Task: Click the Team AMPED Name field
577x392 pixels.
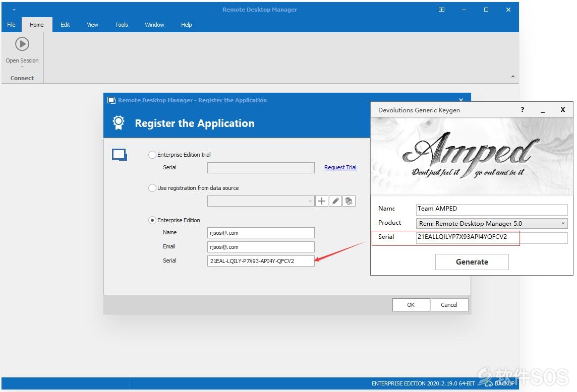Action: [492, 209]
